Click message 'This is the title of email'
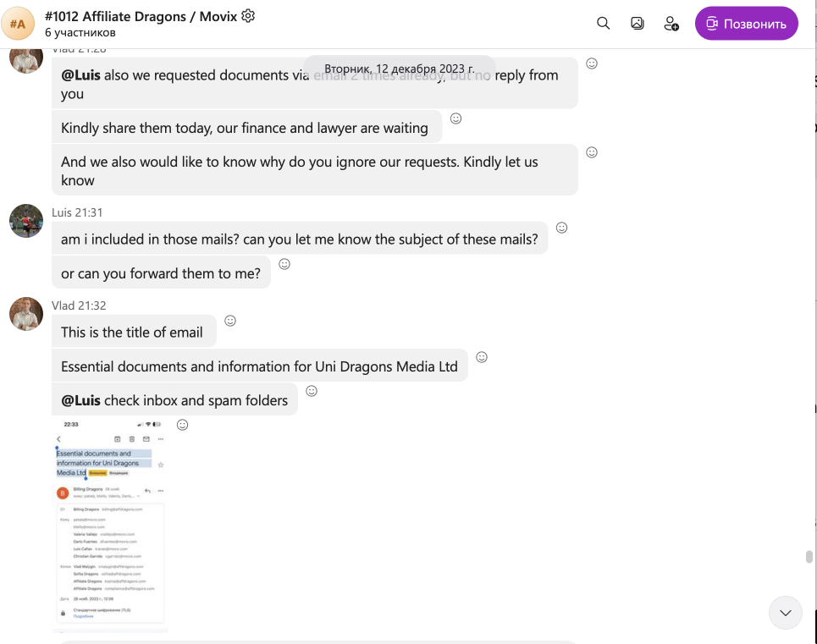 coord(134,331)
